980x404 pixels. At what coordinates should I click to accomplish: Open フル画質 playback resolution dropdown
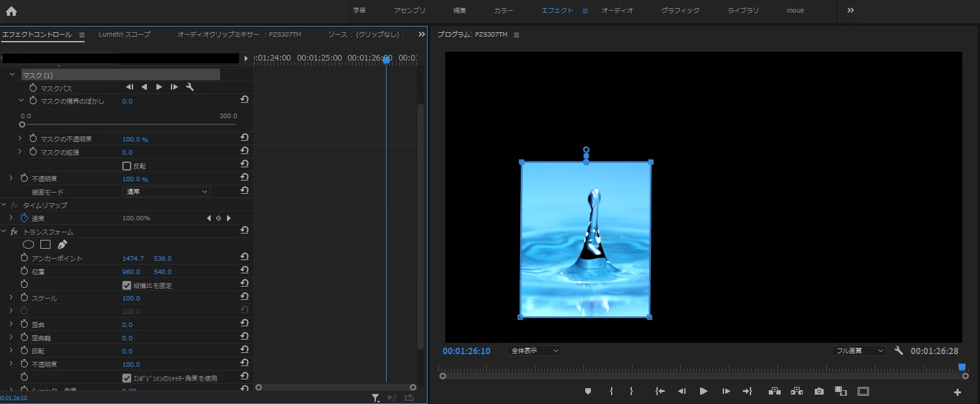tap(858, 350)
